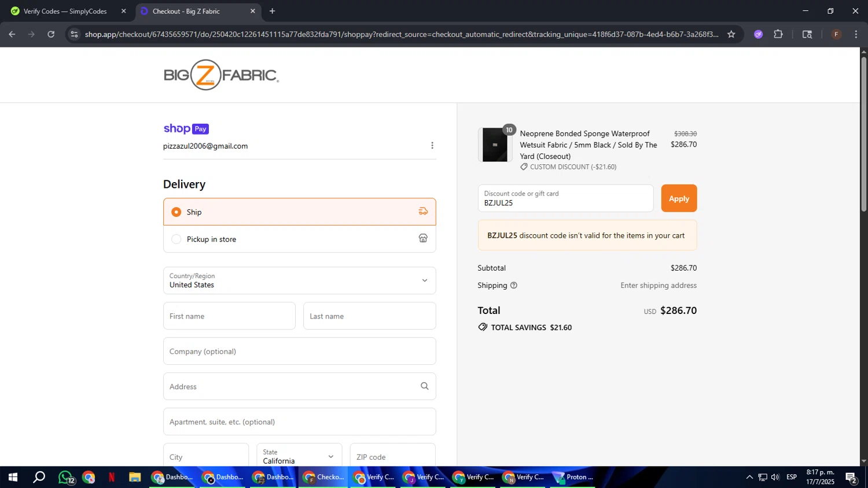Screen dimensions: 868x488
Task: Click the browser address bar URL
Action: [x=402, y=34]
